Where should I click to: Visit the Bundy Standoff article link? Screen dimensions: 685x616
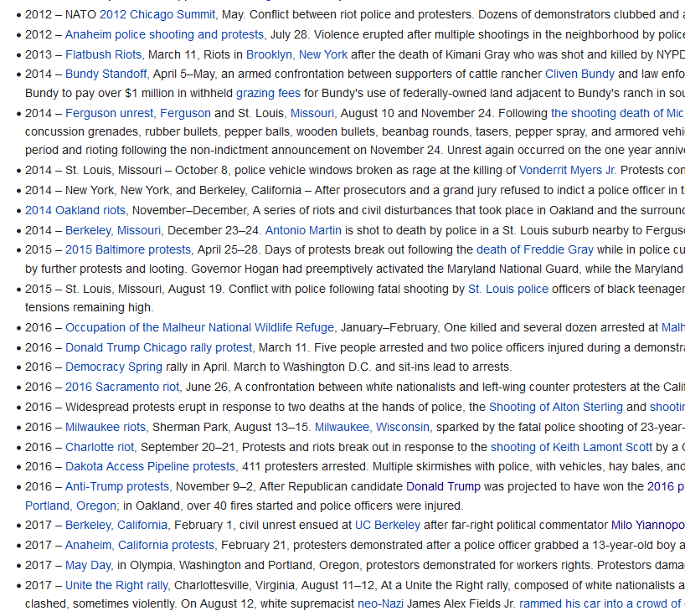[x=106, y=74]
